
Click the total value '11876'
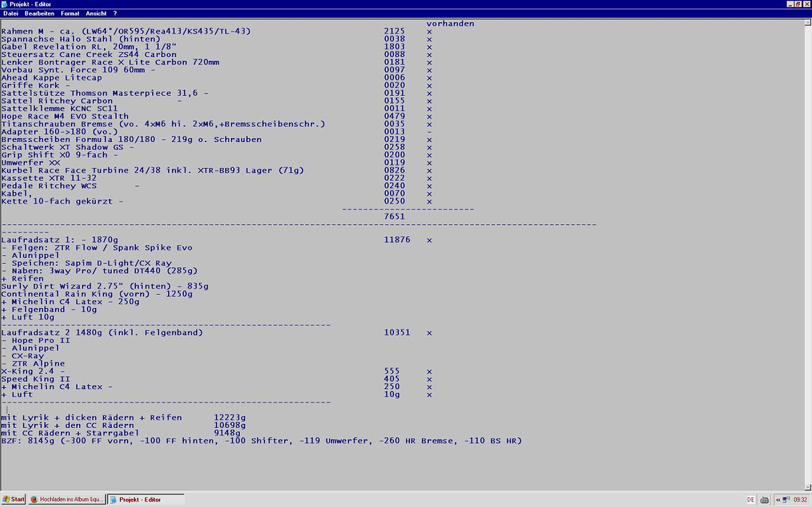(x=397, y=240)
